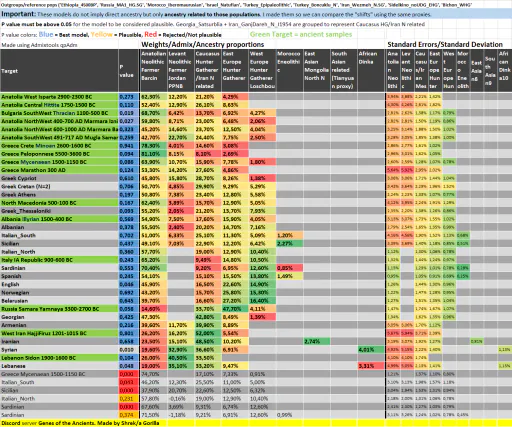Select the 'Greece Marathon 300 AD' target cell
The image size is (512, 427).
59,170
